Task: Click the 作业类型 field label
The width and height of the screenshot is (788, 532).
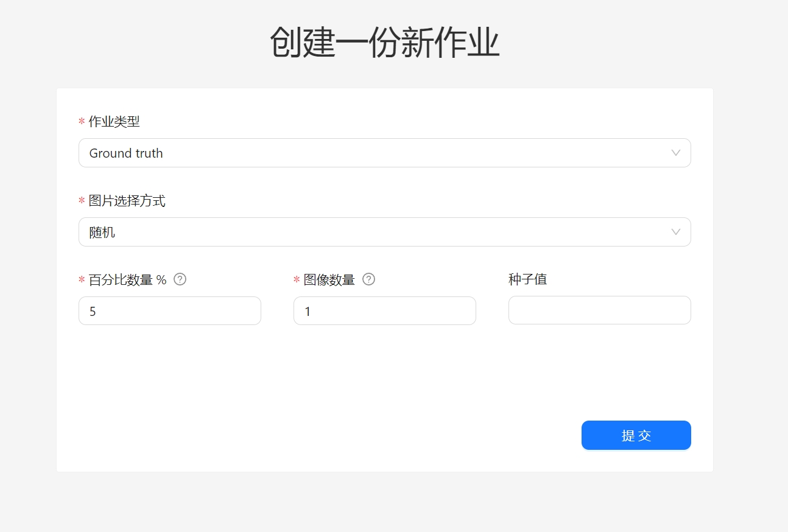Action: tap(114, 122)
